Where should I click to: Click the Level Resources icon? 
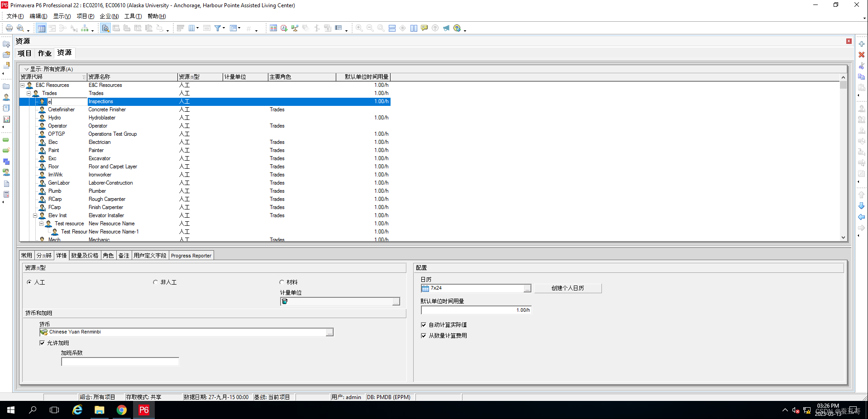pos(295,28)
